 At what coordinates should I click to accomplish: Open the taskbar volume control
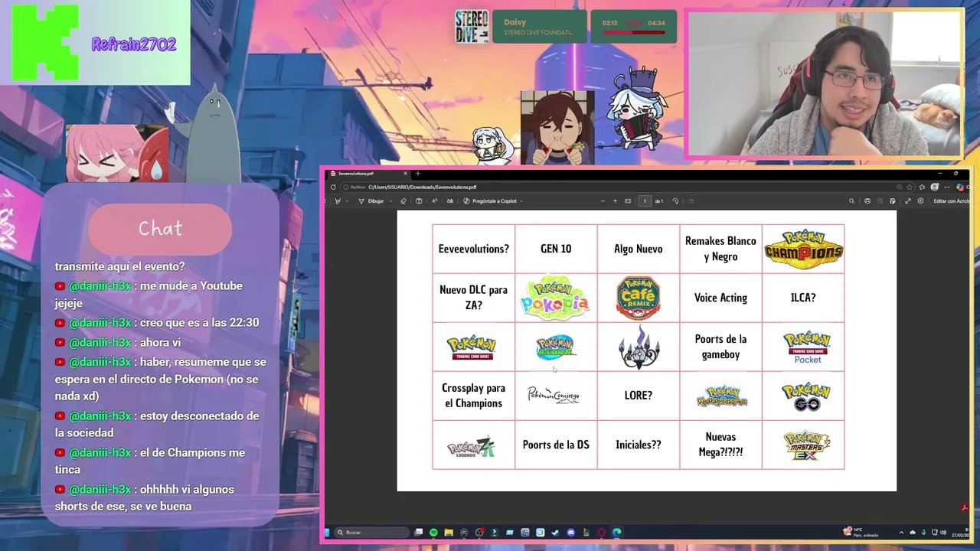pos(943,533)
